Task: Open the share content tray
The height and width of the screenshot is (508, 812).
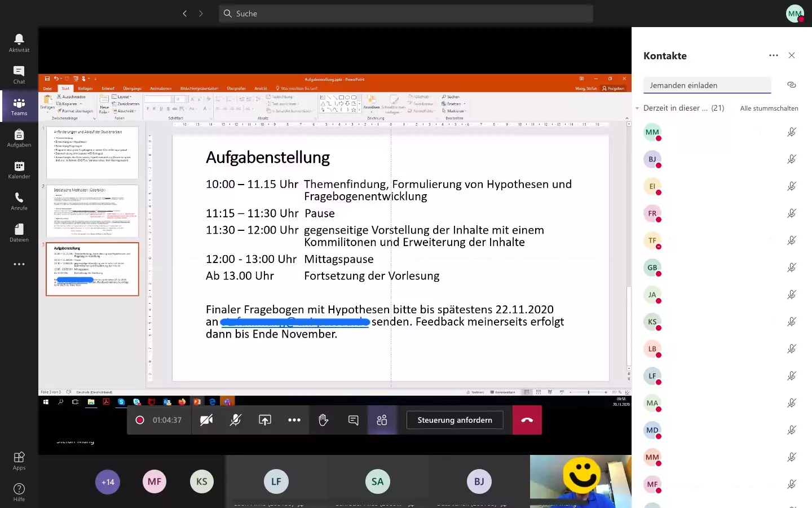Action: tap(265, 420)
